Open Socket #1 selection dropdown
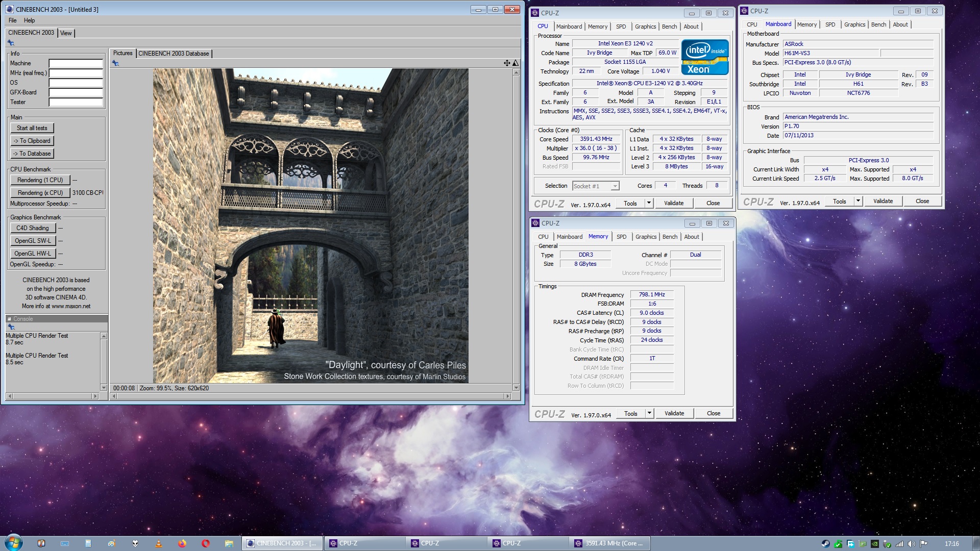 (x=615, y=186)
